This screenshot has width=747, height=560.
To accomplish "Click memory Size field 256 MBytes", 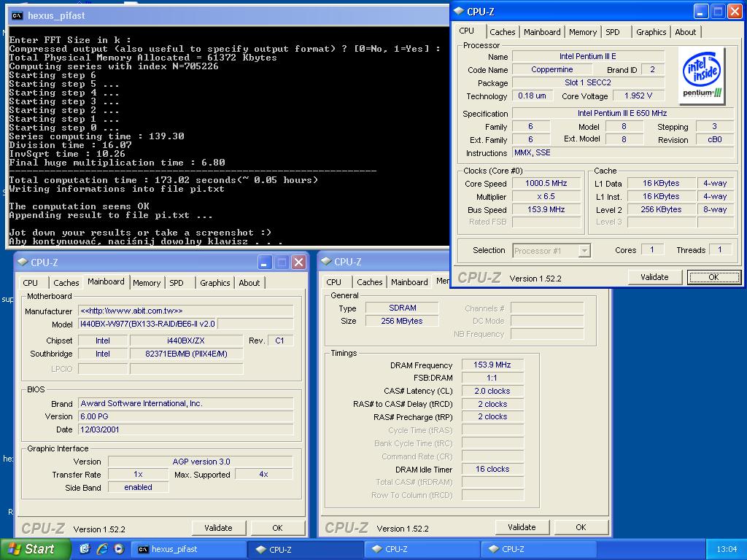I will coord(402,322).
